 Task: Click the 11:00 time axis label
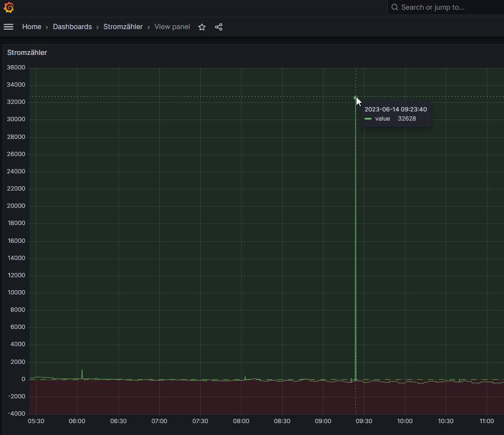(487, 421)
